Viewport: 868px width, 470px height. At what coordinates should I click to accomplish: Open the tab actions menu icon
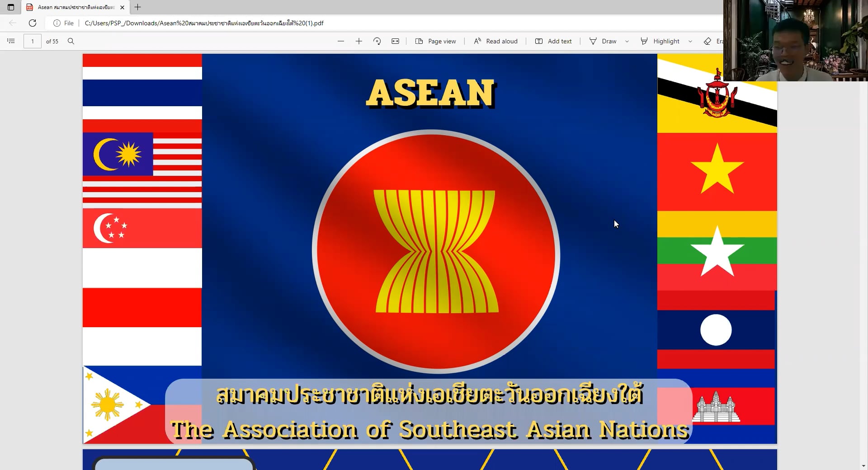click(x=11, y=7)
